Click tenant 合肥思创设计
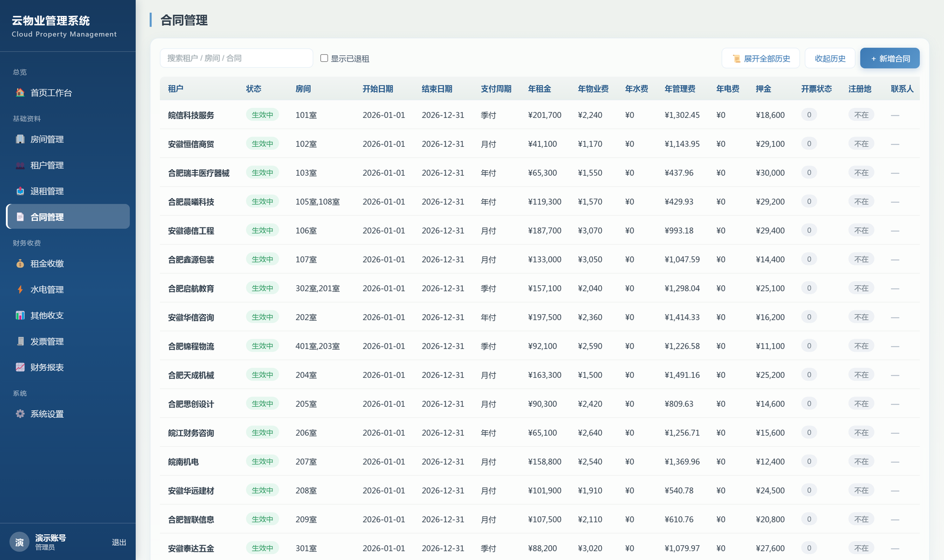944x560 pixels. coord(191,404)
